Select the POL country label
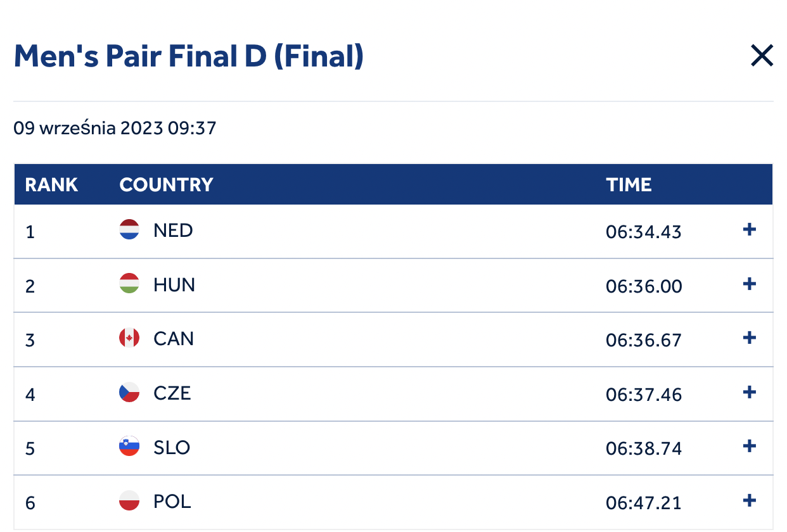 pyautogui.click(x=172, y=502)
